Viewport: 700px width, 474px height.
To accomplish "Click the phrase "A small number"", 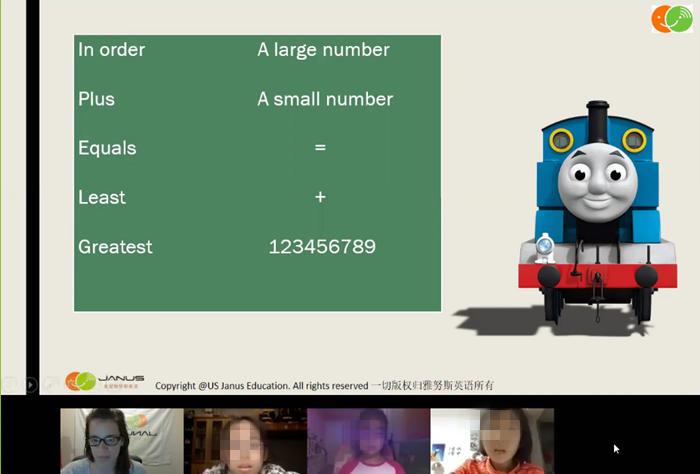I will pos(325,99).
